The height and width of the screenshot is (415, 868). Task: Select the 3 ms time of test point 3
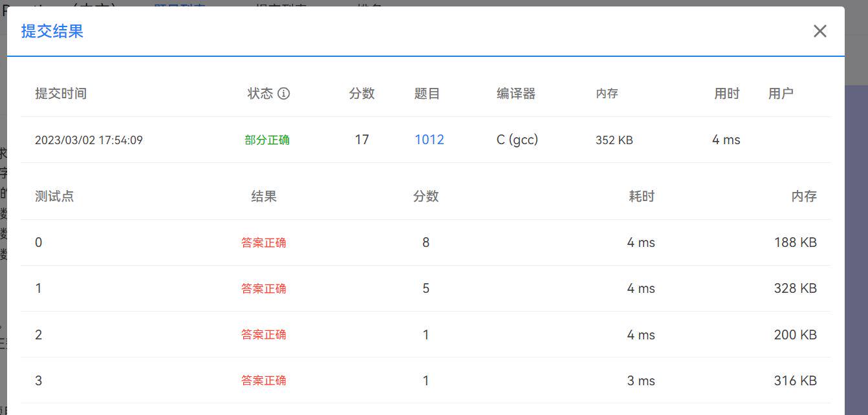coord(641,381)
